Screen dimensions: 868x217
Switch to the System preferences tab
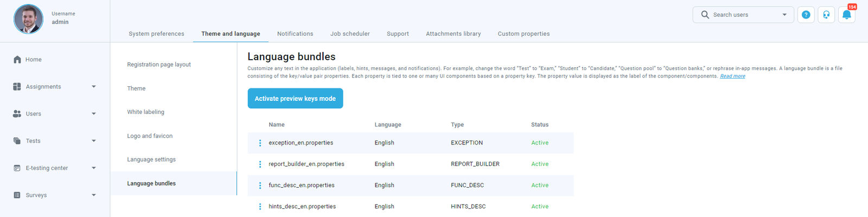(x=156, y=34)
